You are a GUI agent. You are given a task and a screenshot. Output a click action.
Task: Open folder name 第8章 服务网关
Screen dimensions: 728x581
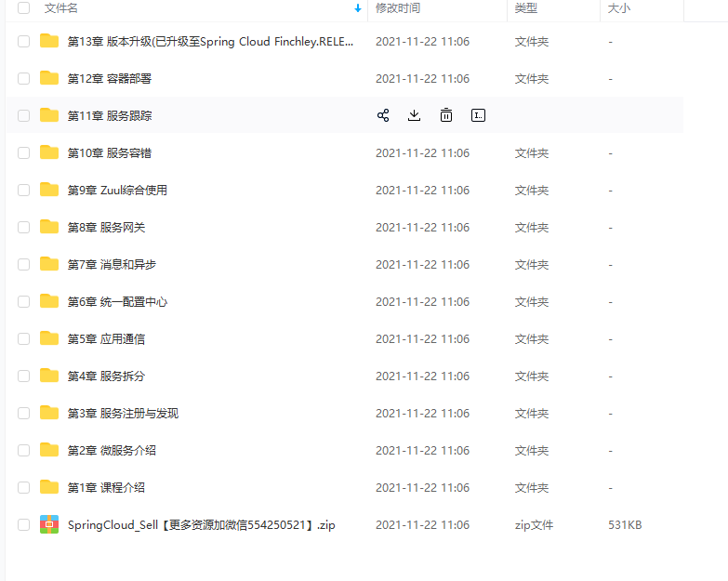[x=106, y=228]
